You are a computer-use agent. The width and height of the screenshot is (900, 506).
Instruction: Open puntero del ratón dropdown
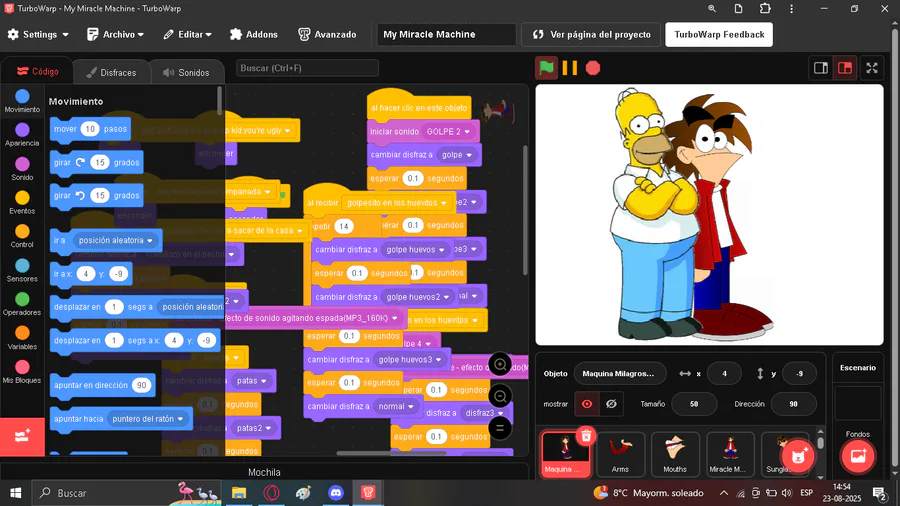tap(148, 419)
